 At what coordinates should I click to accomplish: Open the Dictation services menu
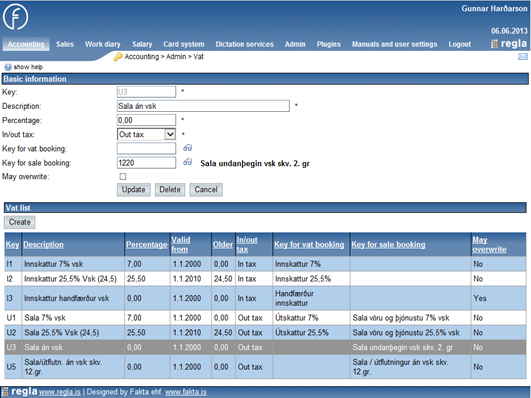(x=245, y=44)
